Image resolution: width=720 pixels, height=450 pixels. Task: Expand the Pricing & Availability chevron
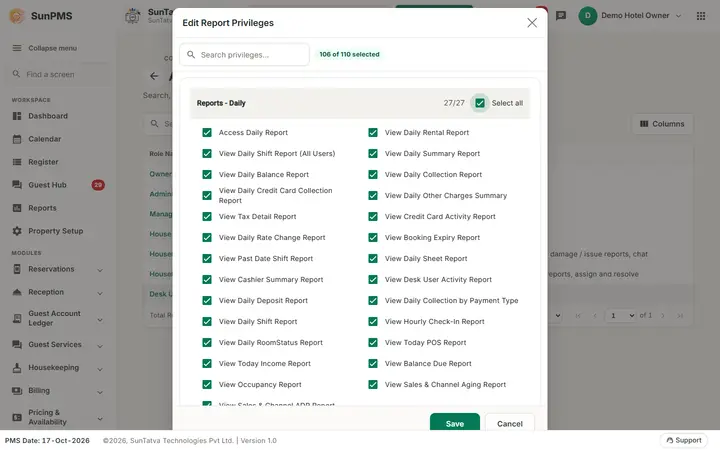point(100,418)
